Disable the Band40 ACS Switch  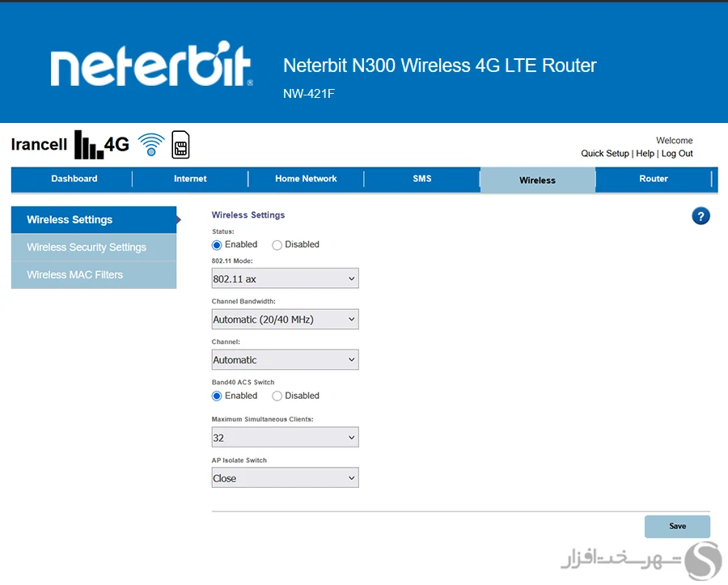coord(277,396)
